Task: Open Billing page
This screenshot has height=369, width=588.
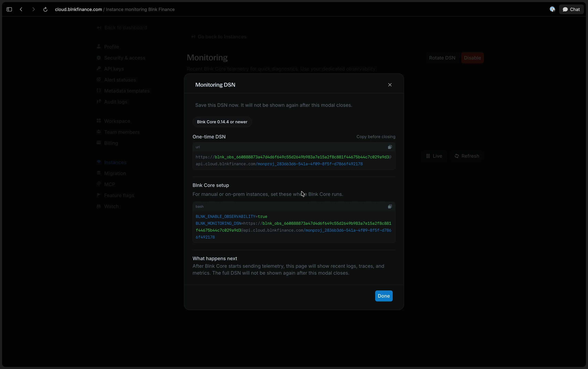Action: click(x=111, y=143)
